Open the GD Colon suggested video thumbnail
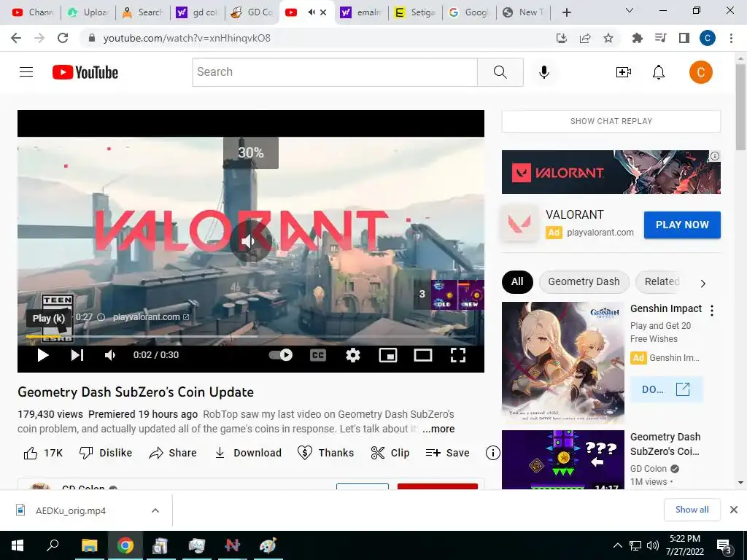The height and width of the screenshot is (560, 747). pos(563,459)
